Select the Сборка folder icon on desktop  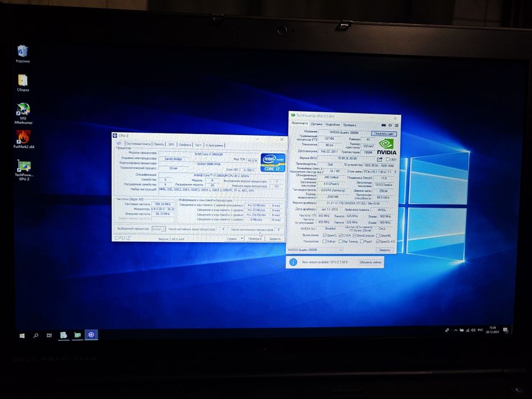(23, 83)
